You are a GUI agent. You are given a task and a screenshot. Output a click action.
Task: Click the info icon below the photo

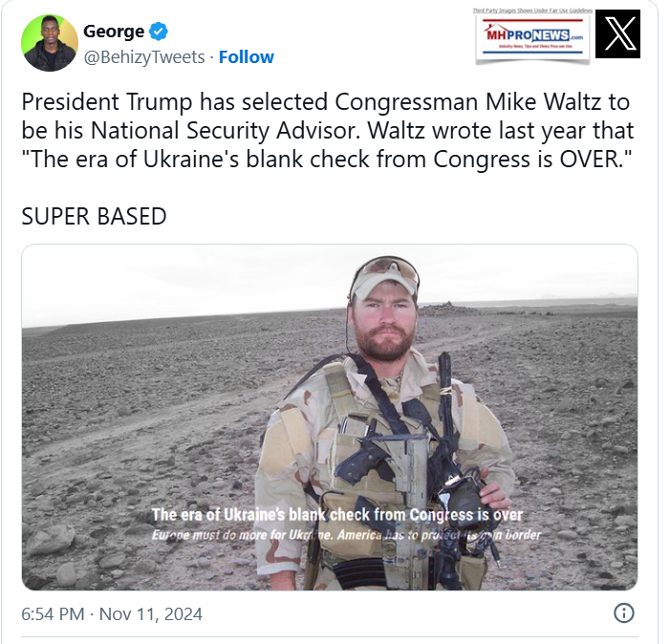coord(622,613)
